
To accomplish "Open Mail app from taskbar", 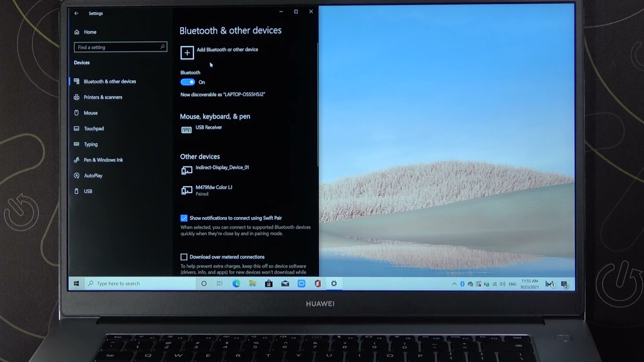I will [285, 284].
